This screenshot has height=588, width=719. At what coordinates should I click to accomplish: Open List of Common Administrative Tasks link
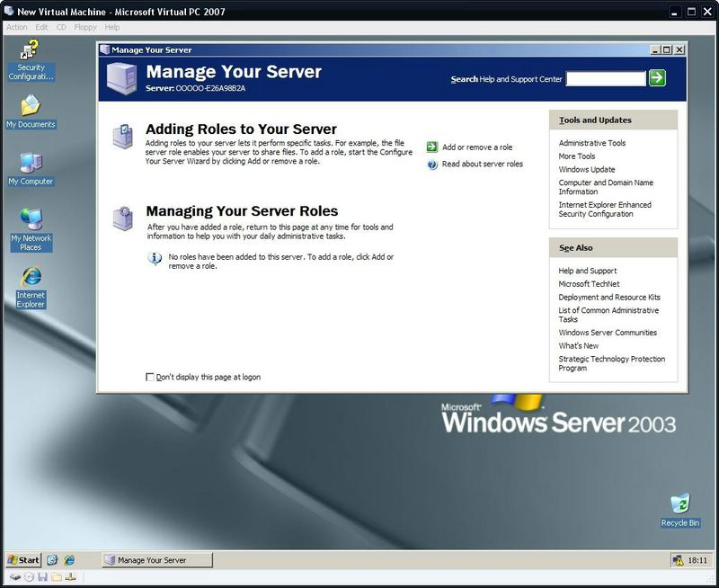tap(608, 315)
